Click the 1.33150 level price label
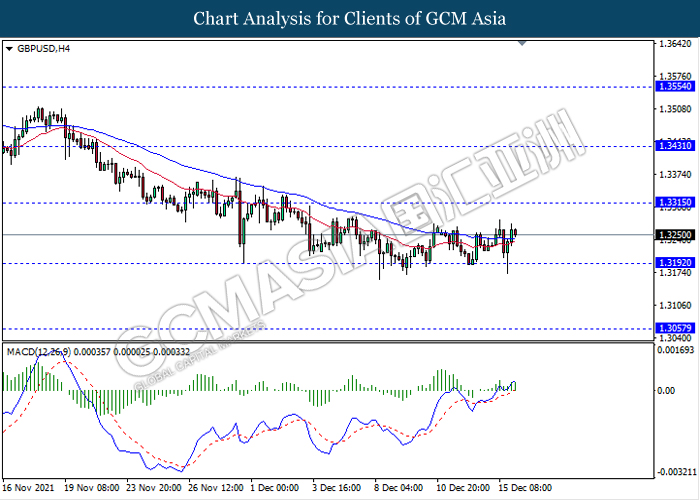Image resolution: width=700 pixels, height=500 pixels. click(675, 203)
